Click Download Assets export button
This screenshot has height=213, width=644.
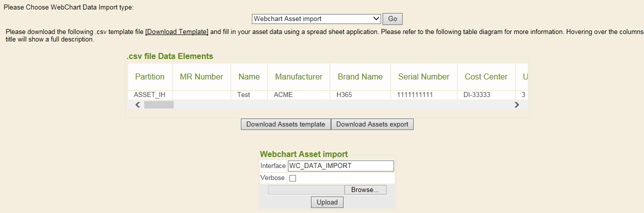(372, 124)
